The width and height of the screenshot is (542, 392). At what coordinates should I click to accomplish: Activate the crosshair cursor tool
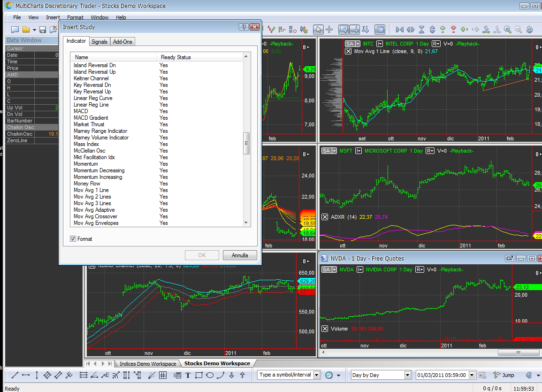coord(329,30)
